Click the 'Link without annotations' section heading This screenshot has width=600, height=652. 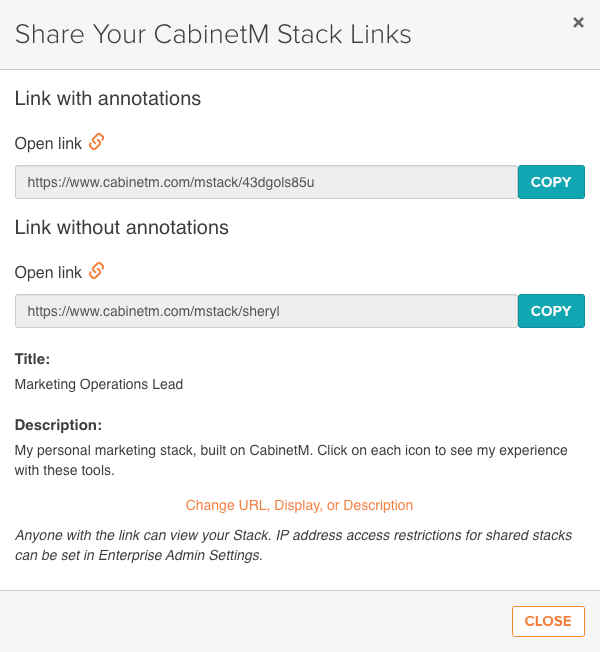point(122,228)
